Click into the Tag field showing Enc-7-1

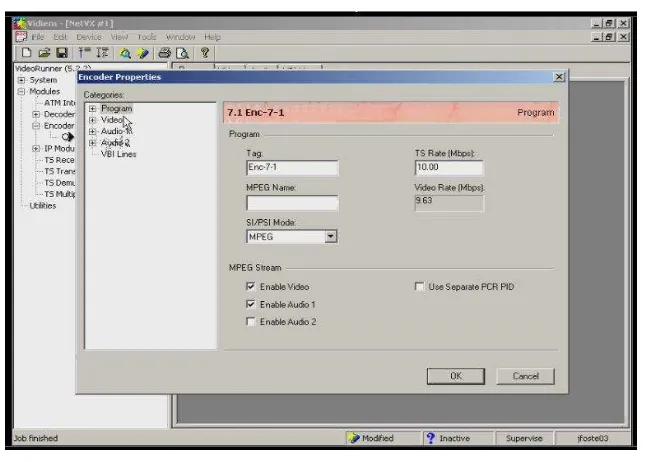[x=292, y=168]
